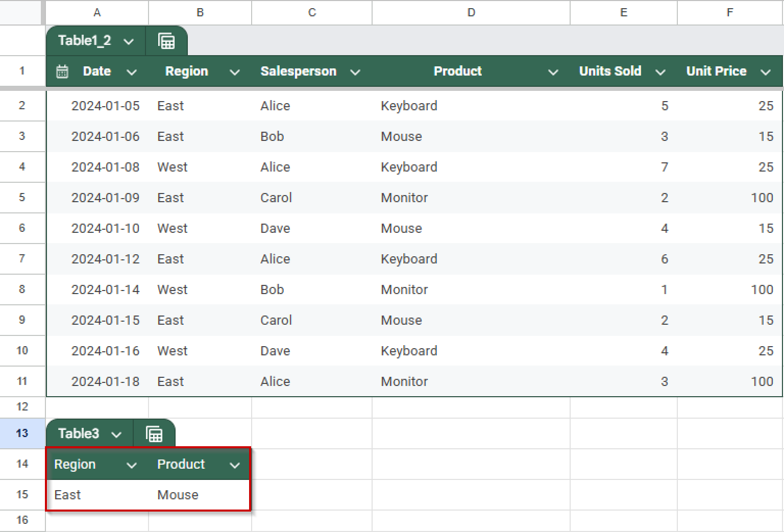Open the Salesperson column filter menu
Screen dimensions: 784x532
click(355, 72)
